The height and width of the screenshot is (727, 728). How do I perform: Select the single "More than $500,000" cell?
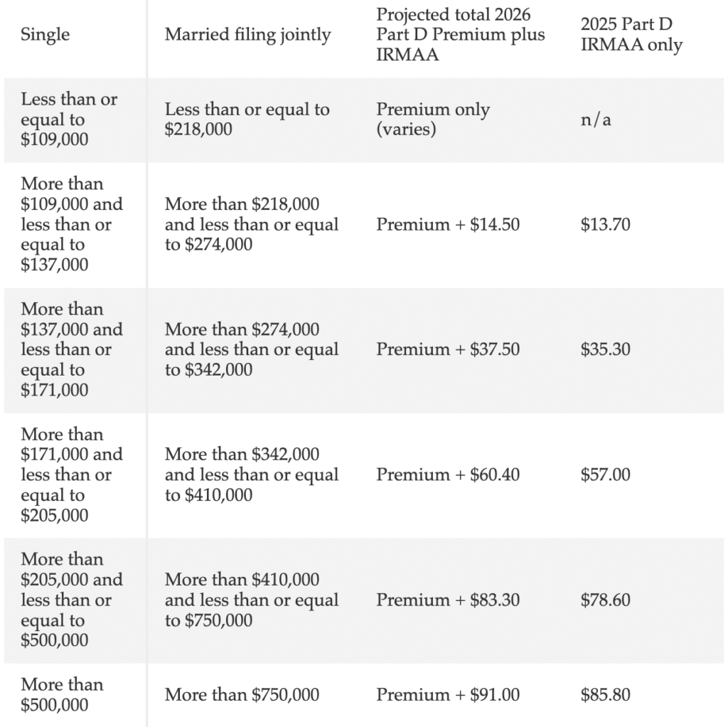[62, 695]
